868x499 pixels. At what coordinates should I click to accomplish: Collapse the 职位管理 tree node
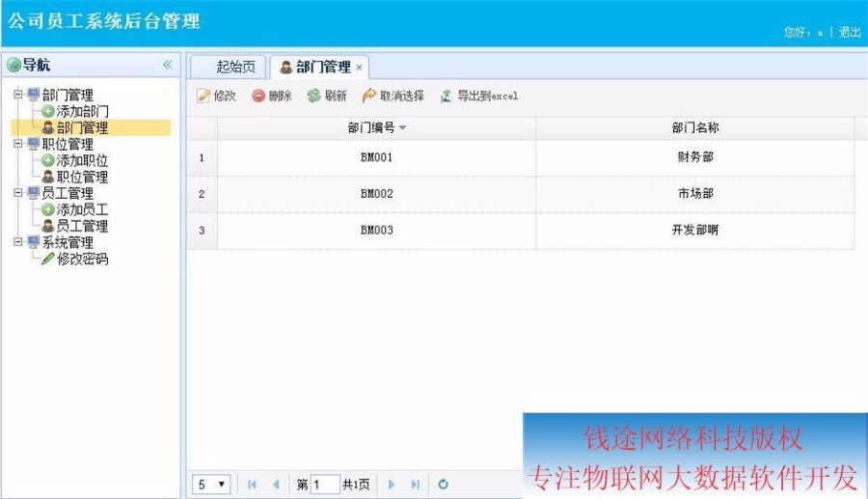pos(18,144)
